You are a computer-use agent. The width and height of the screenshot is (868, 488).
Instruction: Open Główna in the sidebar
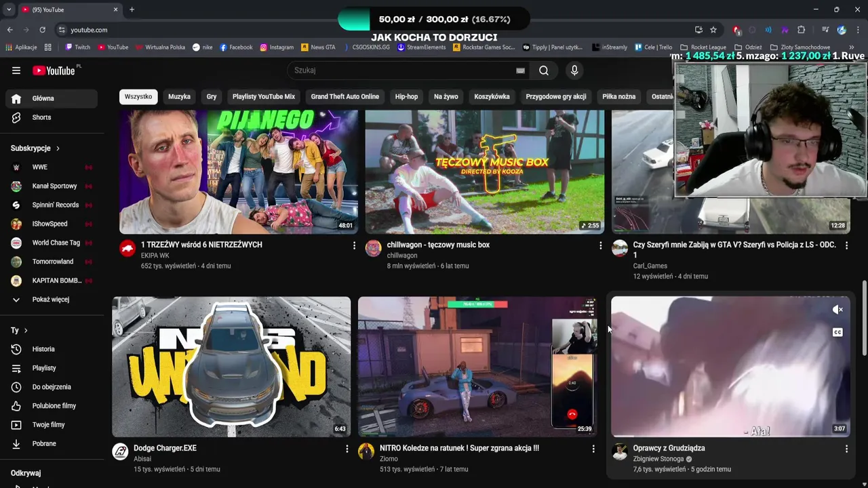52,98
